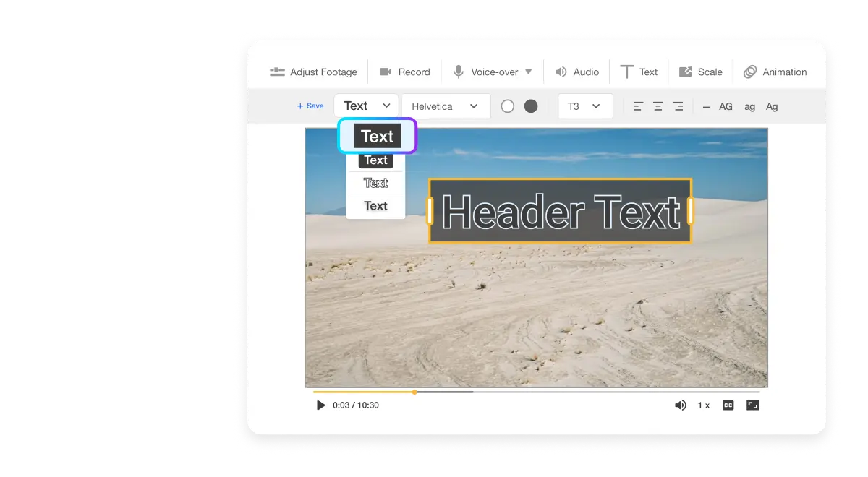
Task: Choose outlined Text style option
Action: [x=376, y=183]
